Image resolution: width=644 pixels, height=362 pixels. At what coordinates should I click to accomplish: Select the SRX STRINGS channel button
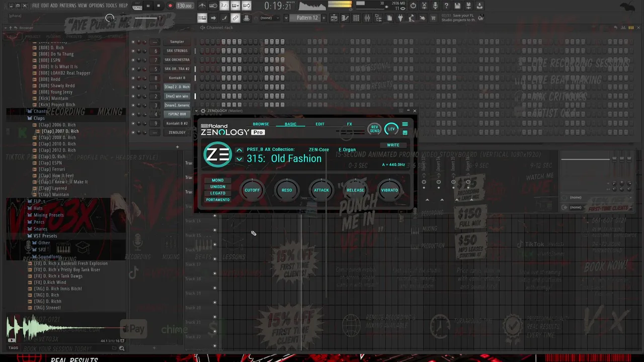click(177, 51)
